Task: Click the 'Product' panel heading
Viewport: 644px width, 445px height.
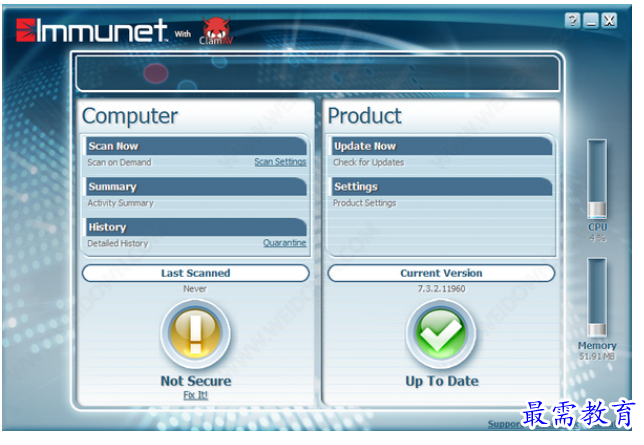Action: [x=364, y=115]
